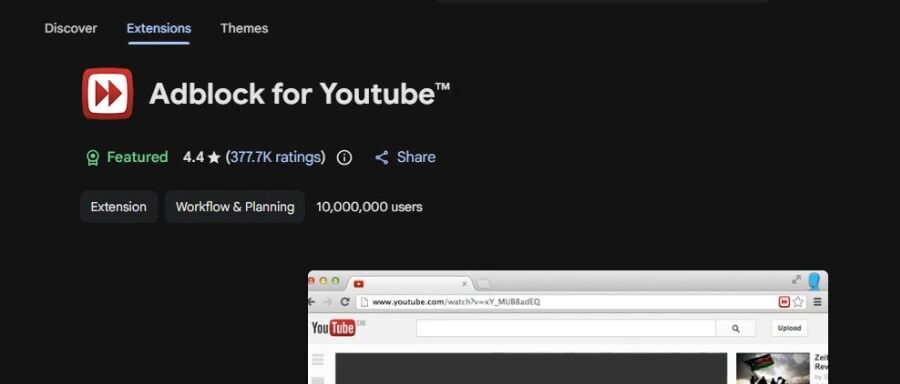Select the Extension category chip
The image size is (900, 384).
(x=118, y=207)
